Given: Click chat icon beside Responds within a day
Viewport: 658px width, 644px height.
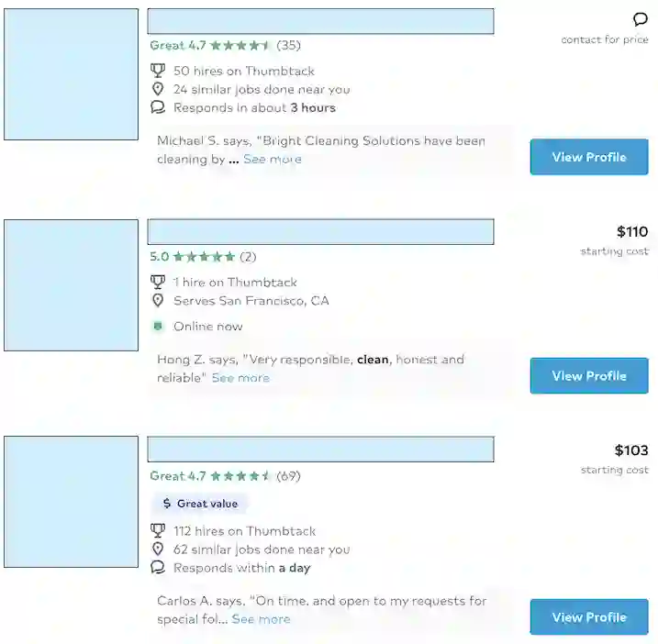Looking at the screenshot, I should click(158, 568).
